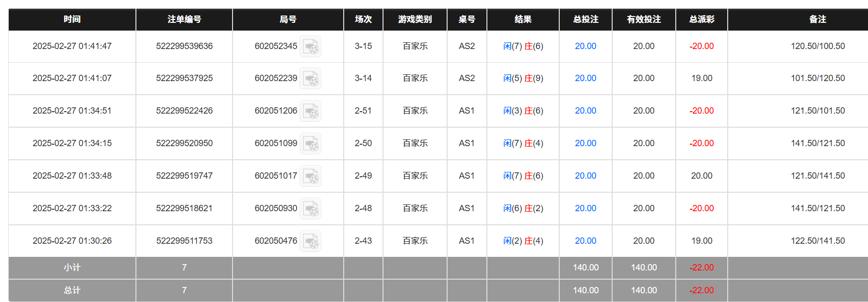Click the 总计 total row label
Screen dimensions: 868x302
point(72,290)
